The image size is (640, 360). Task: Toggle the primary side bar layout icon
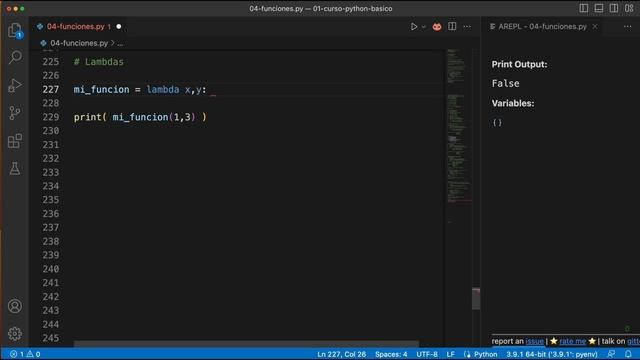coord(584,8)
